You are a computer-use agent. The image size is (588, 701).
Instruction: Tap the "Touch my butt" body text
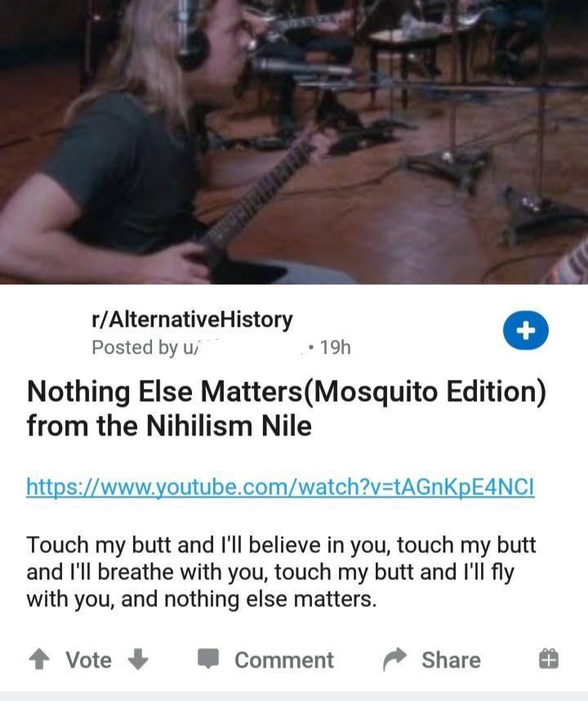click(281, 572)
